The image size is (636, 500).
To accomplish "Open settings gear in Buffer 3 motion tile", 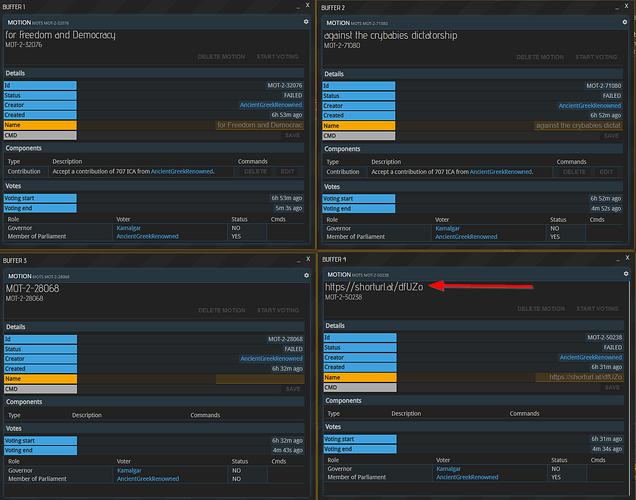I will pyautogui.click(x=306, y=275).
